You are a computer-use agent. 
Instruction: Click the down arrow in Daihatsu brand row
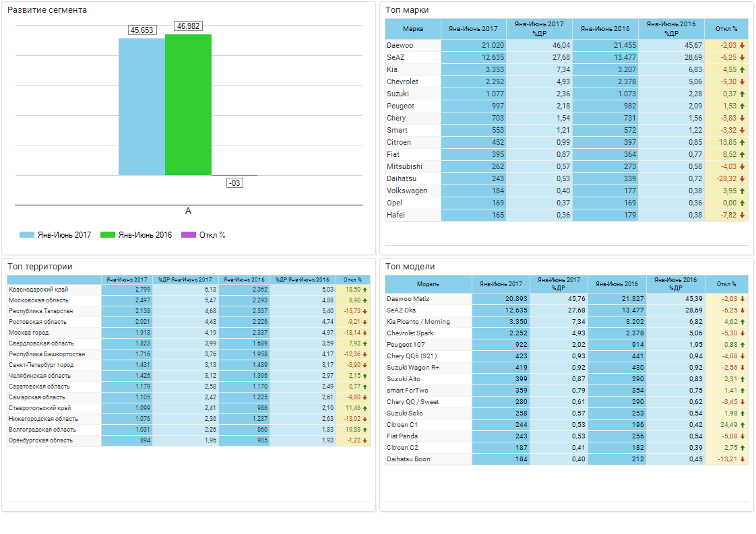point(742,179)
